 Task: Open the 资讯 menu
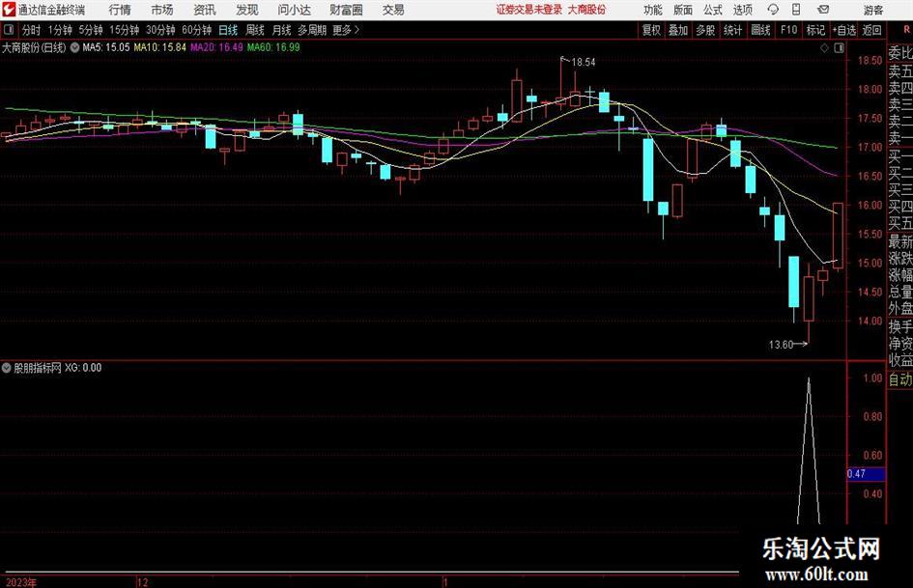205,10
